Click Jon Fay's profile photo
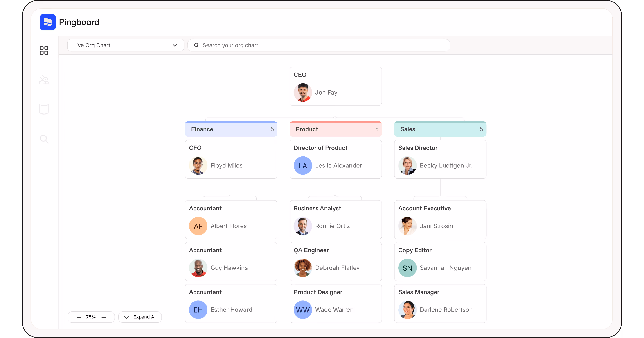 point(302,92)
